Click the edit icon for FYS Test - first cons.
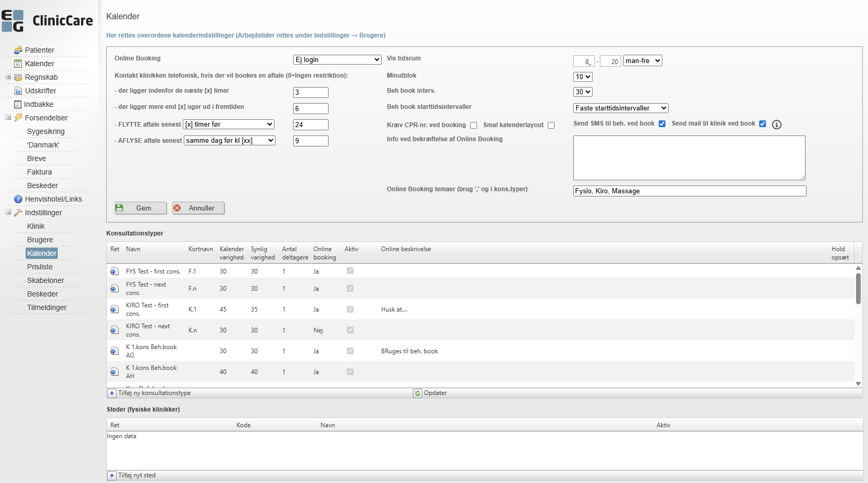This screenshot has height=483, width=868. coord(115,271)
